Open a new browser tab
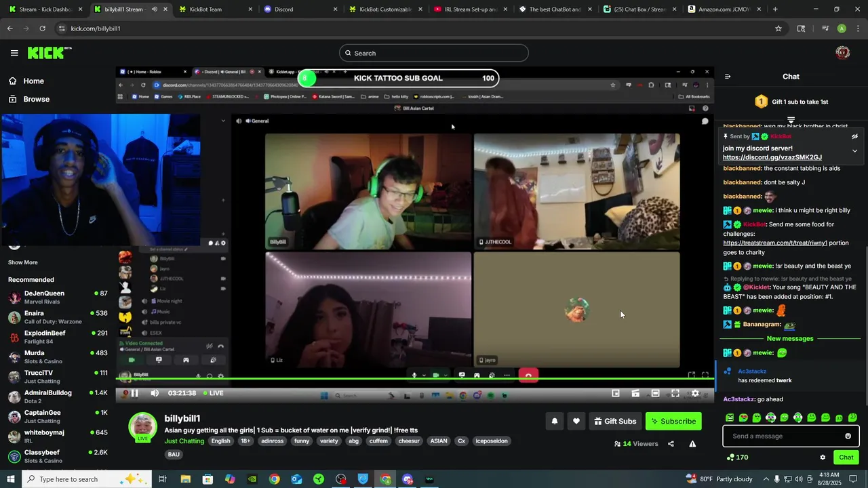The height and width of the screenshot is (488, 868). pyautogui.click(x=775, y=9)
